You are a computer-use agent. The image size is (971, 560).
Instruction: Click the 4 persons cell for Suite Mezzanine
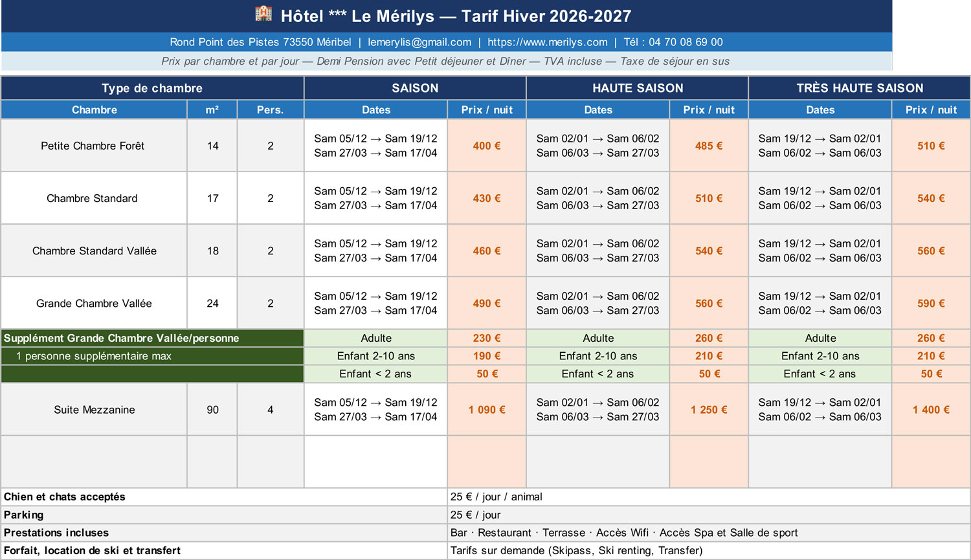[271, 409]
